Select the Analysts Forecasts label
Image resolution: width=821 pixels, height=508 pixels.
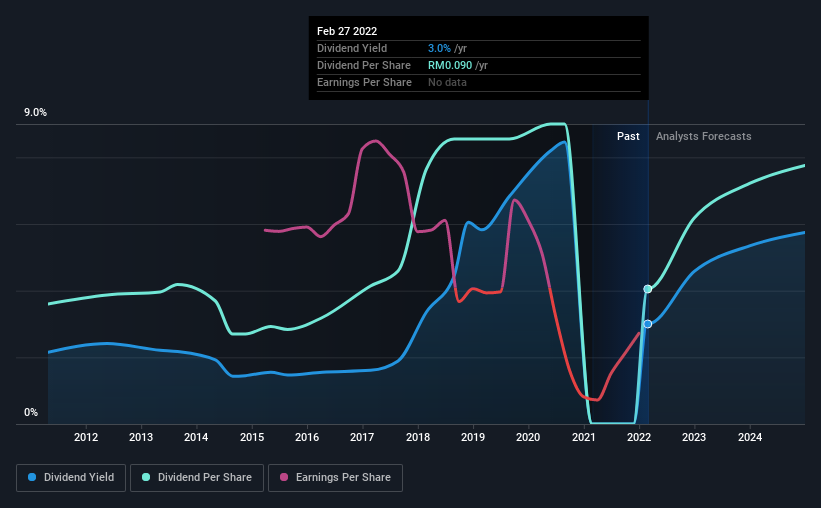point(703,136)
